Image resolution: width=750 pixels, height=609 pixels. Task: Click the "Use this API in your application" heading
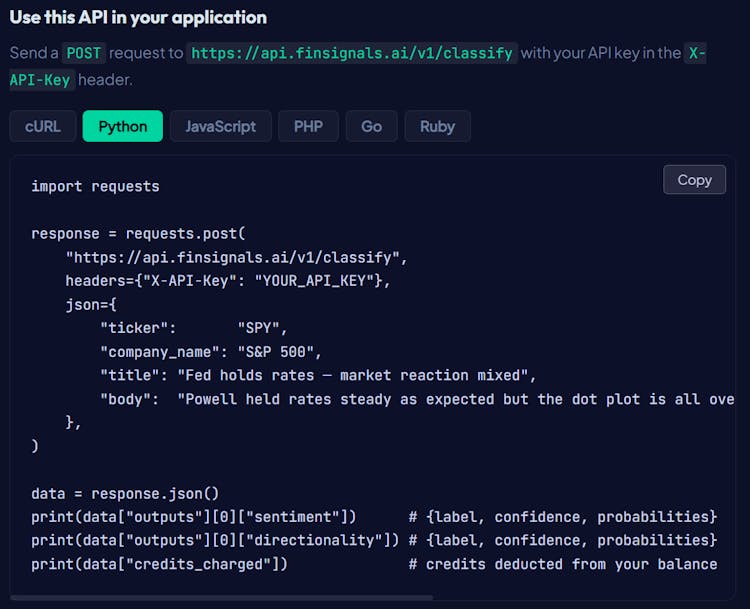point(138,17)
